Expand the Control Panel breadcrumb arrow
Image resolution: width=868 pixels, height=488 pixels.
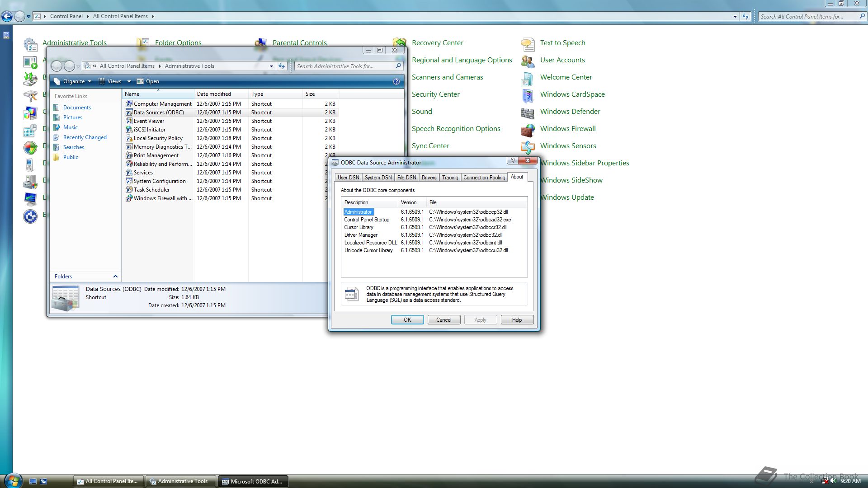click(x=88, y=16)
